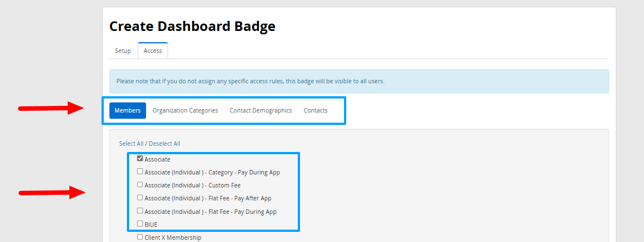Viewport: 644px width, 242px height.
Task: Tick Flat Fee - Pay After App checkbox
Action: click(140, 198)
